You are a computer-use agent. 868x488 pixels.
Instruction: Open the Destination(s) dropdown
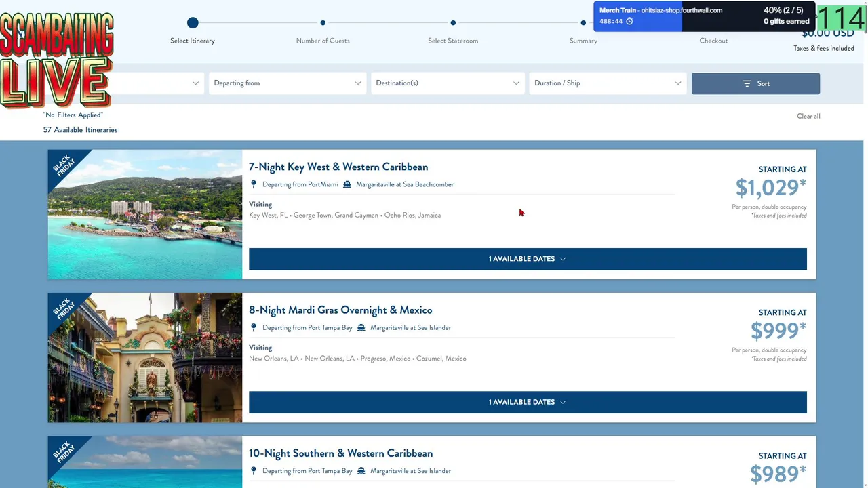coord(448,83)
